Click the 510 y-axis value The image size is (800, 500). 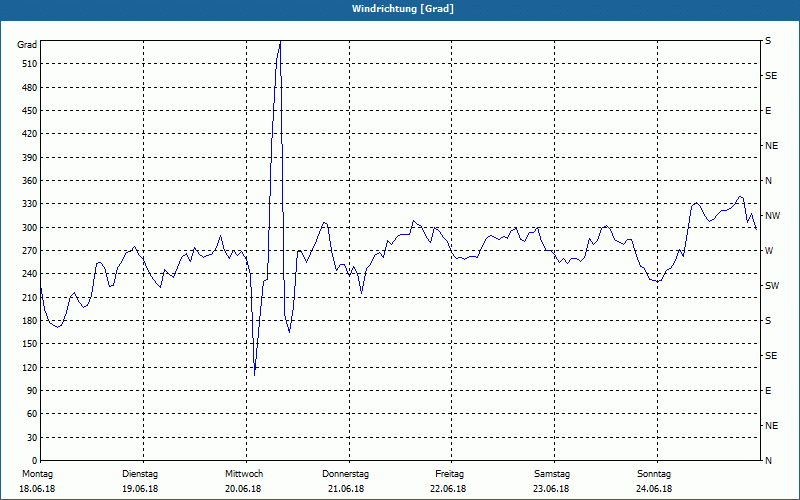point(30,64)
